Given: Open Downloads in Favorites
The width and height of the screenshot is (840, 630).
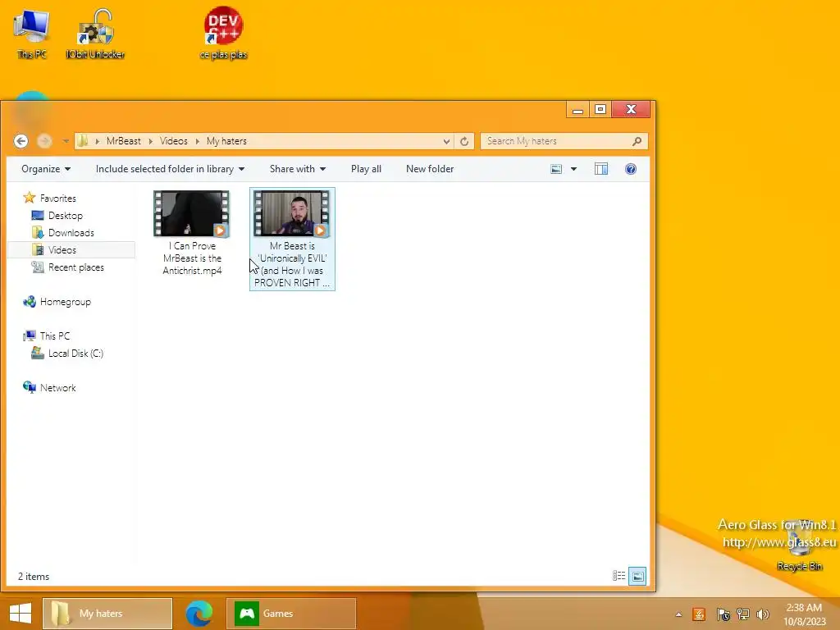Looking at the screenshot, I should click(x=71, y=232).
